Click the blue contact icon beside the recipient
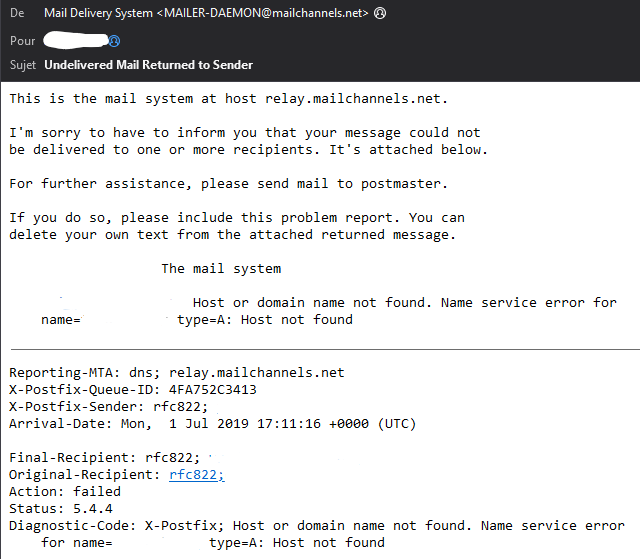The image size is (640, 559). (x=114, y=41)
